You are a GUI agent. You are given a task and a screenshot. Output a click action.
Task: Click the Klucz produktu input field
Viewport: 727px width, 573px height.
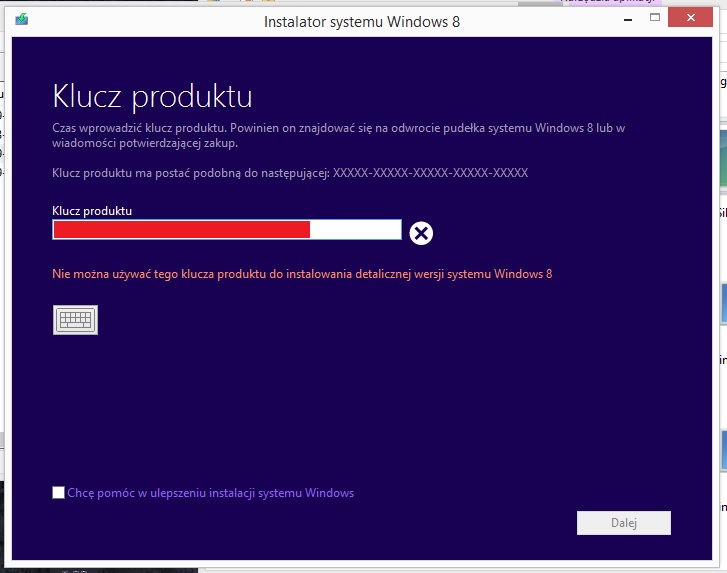[227, 229]
